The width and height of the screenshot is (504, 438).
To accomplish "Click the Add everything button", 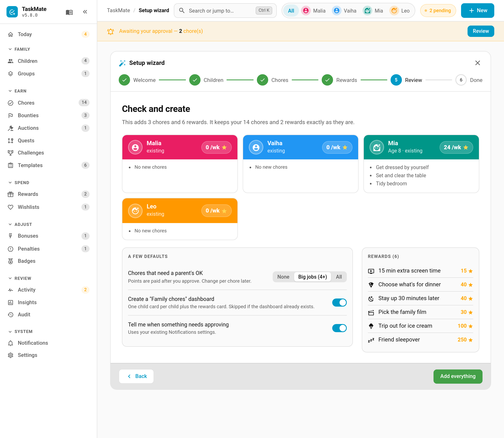I will [x=458, y=377].
